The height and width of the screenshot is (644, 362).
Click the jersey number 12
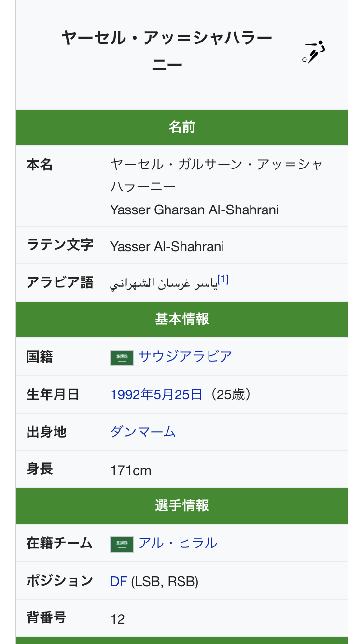(x=117, y=619)
